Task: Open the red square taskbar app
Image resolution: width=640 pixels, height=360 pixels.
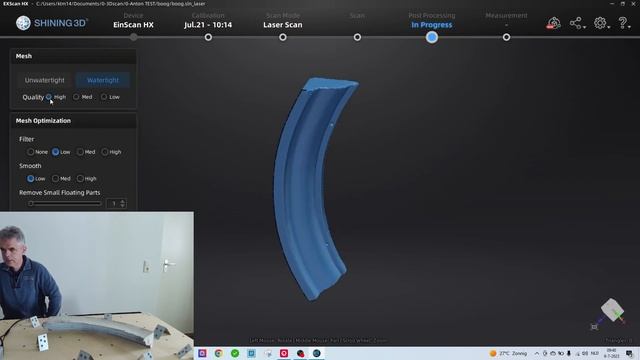Action: (284, 353)
